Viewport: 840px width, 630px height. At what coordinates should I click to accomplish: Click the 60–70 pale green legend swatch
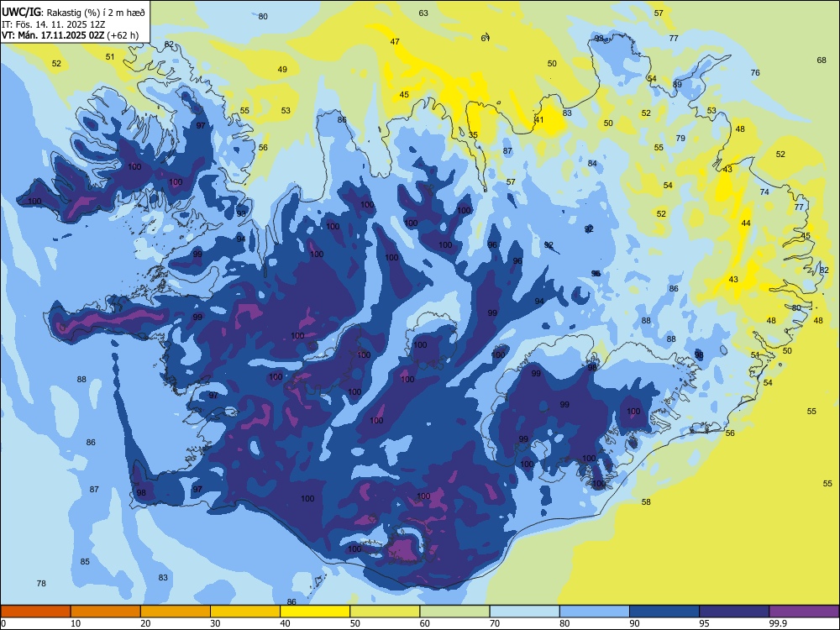pos(454,612)
